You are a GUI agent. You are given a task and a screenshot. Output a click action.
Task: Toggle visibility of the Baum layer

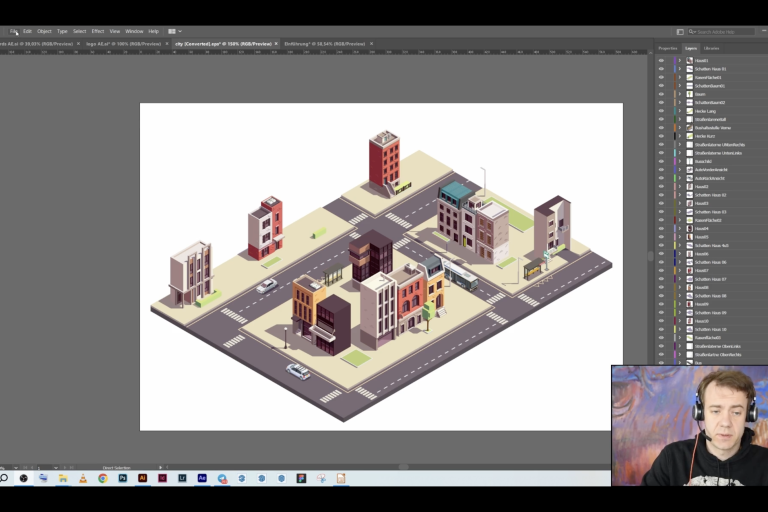(661, 94)
